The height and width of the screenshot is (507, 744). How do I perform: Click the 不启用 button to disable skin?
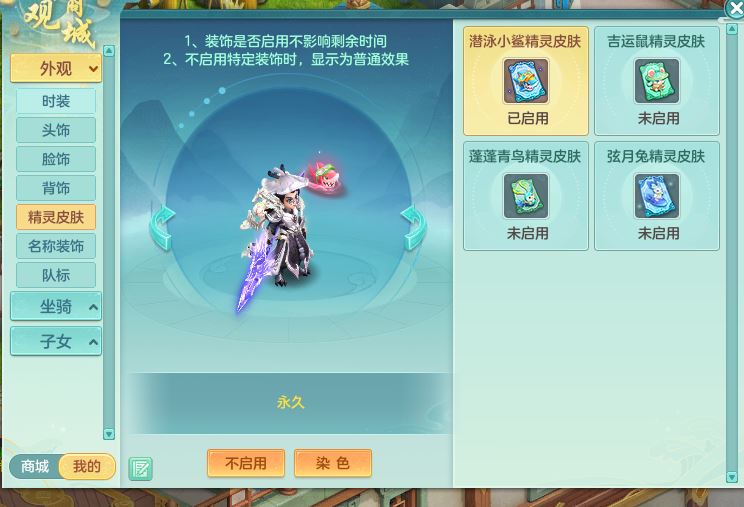tap(246, 463)
